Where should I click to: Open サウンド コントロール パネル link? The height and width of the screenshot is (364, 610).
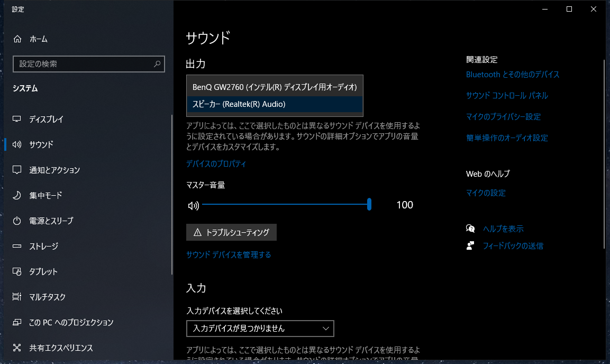click(x=506, y=96)
